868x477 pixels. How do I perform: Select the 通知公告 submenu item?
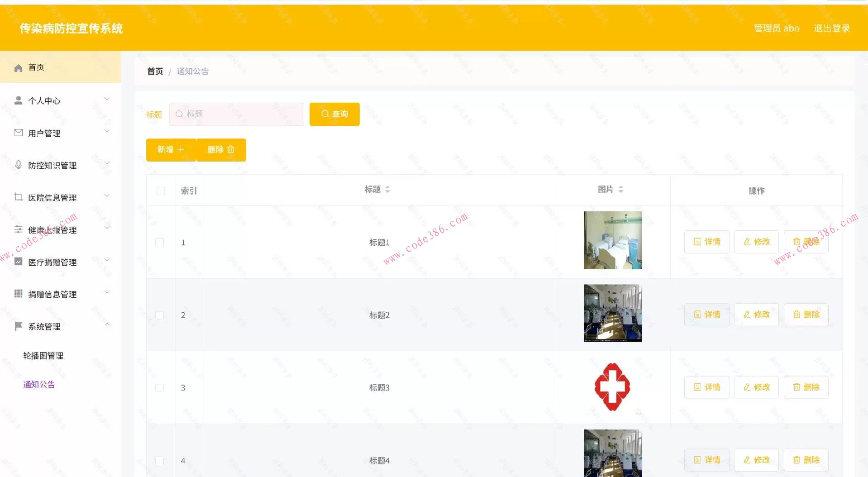39,385
